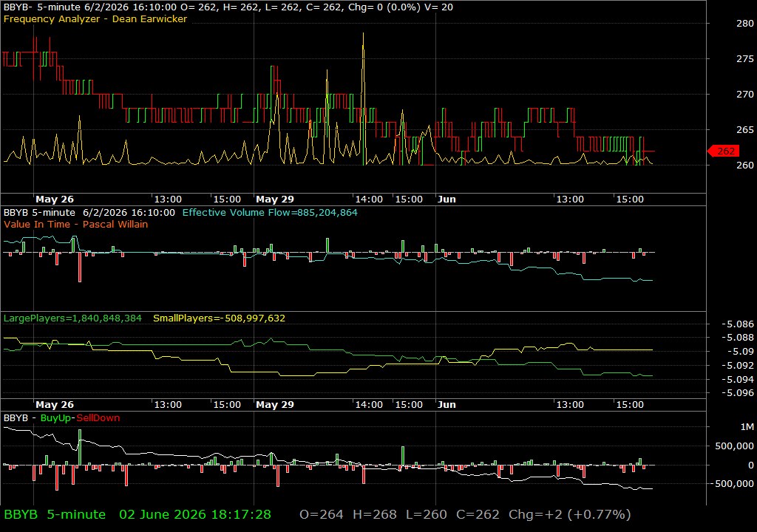Image resolution: width=757 pixels, height=532 pixels.
Task: Select the 'Value In Time - Pascal Willain' label
Action: [76, 225]
